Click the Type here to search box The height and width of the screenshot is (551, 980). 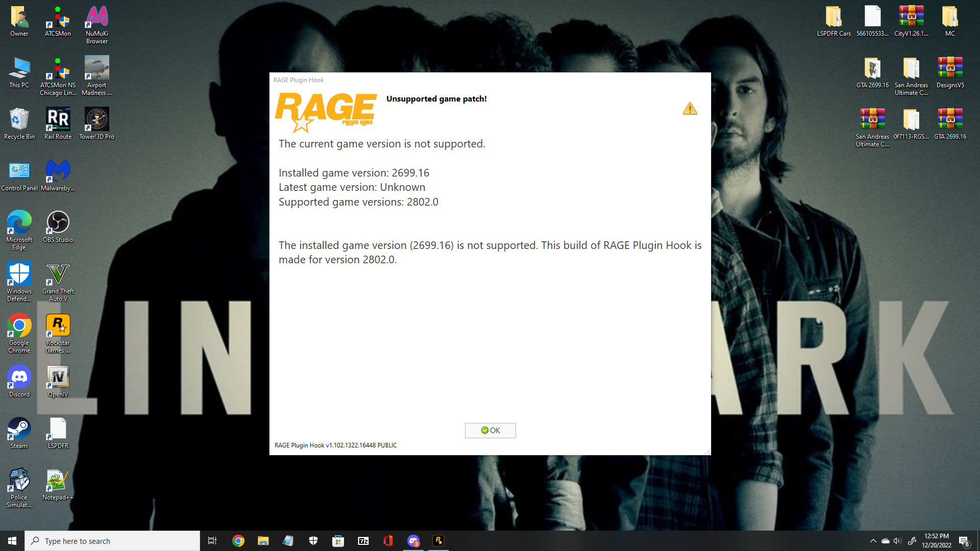(x=112, y=541)
